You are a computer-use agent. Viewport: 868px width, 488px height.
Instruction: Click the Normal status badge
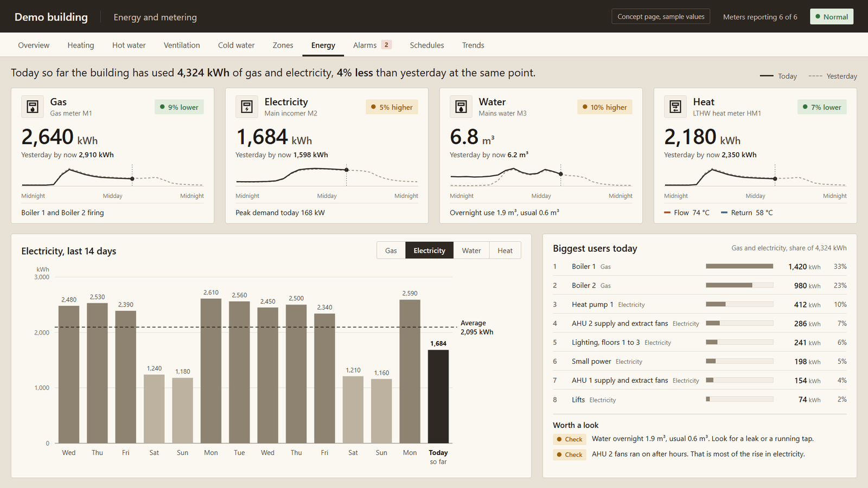pyautogui.click(x=832, y=17)
